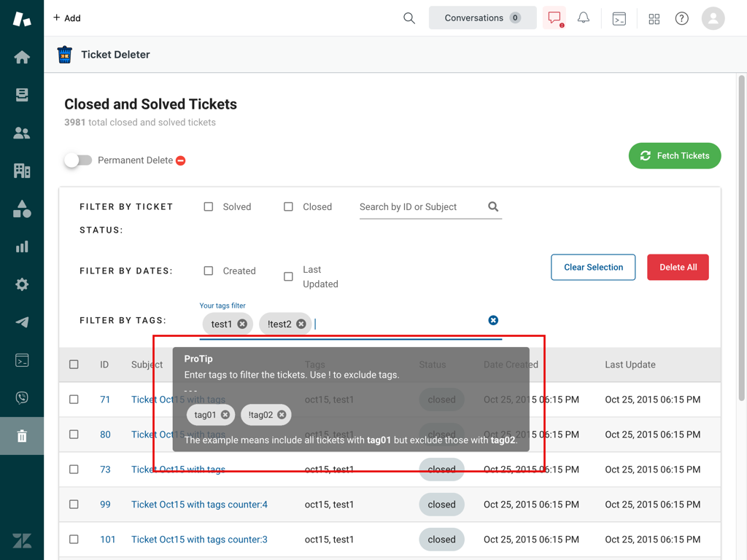
Task: Open the Reporting bar chart icon
Action: 22,246
